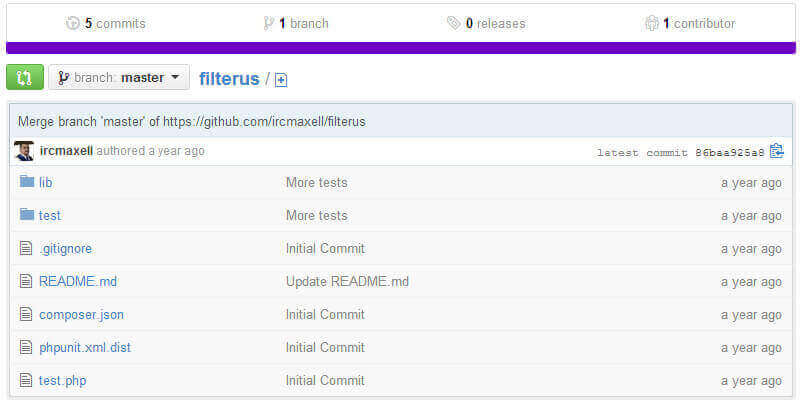Open the README.md file
Viewport: 800px width, 400px height.
coord(78,281)
